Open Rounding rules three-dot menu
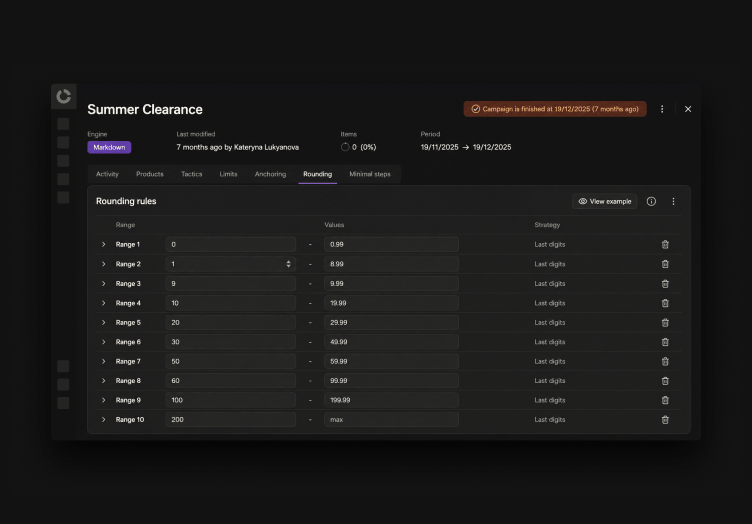The width and height of the screenshot is (752, 524). click(x=673, y=201)
